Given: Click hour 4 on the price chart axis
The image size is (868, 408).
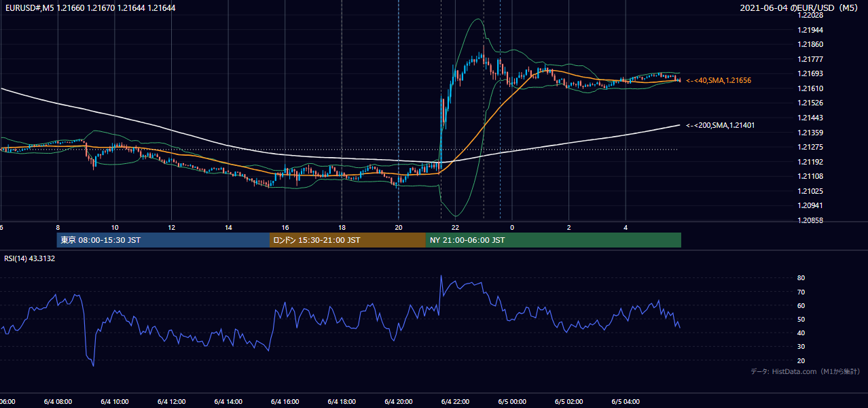Looking at the screenshot, I should (626, 227).
